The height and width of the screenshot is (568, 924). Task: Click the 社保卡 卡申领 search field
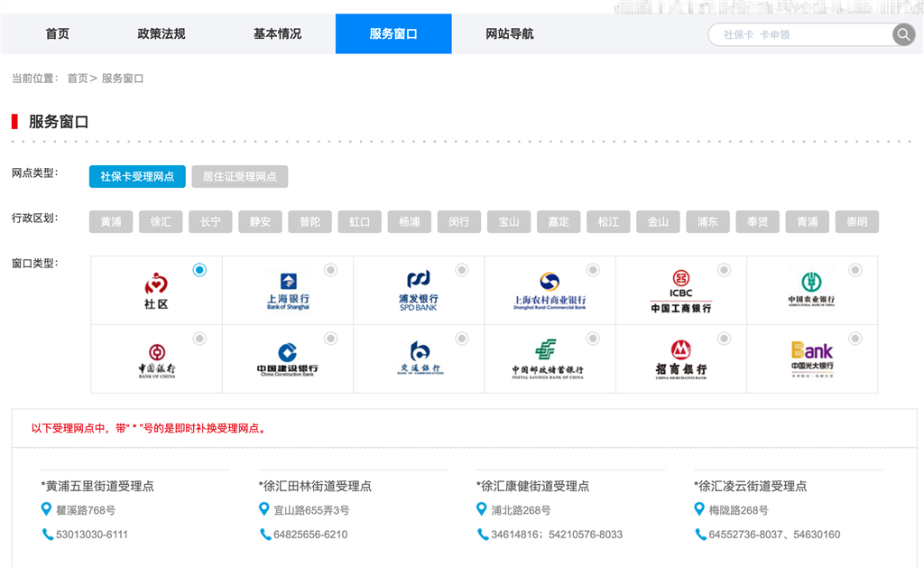801,35
